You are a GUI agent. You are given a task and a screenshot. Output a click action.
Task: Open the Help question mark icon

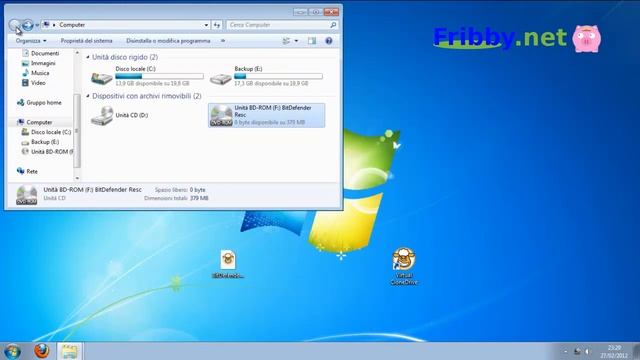pyautogui.click(x=329, y=41)
